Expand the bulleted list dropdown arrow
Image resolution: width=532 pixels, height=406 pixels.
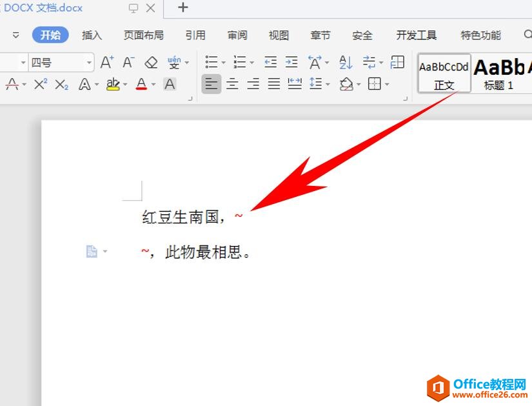pyautogui.click(x=224, y=63)
